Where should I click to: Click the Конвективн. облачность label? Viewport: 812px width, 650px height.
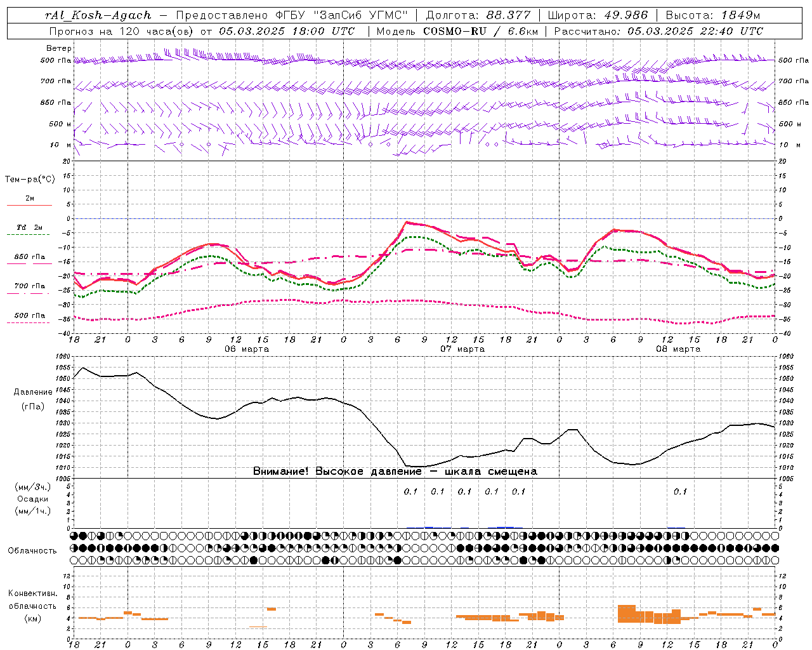[x=32, y=600]
